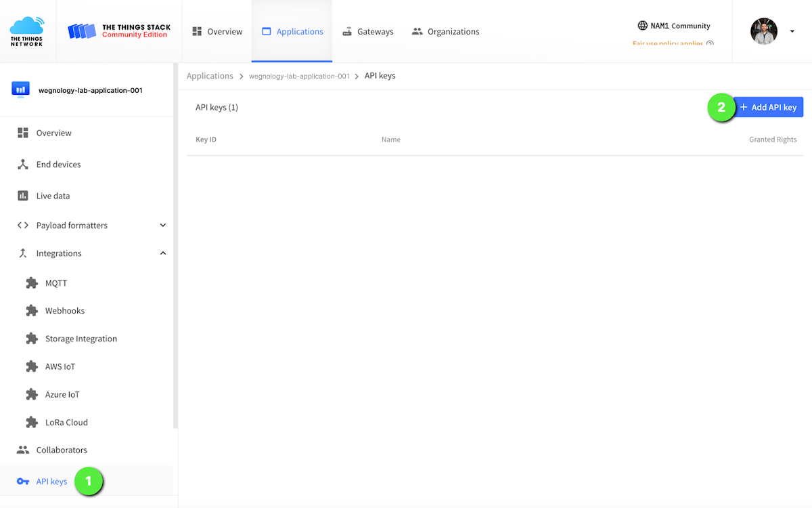Click the Name column header

coord(391,140)
